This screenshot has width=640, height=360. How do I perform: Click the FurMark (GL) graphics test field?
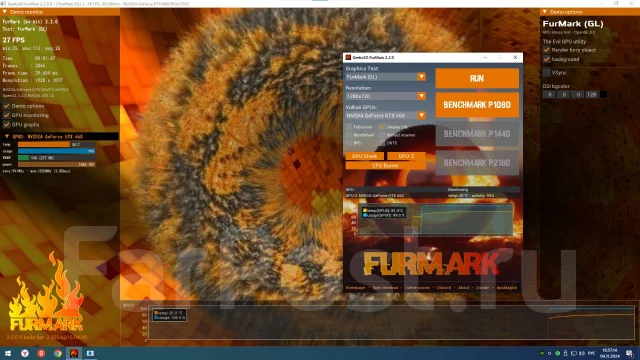(x=381, y=77)
